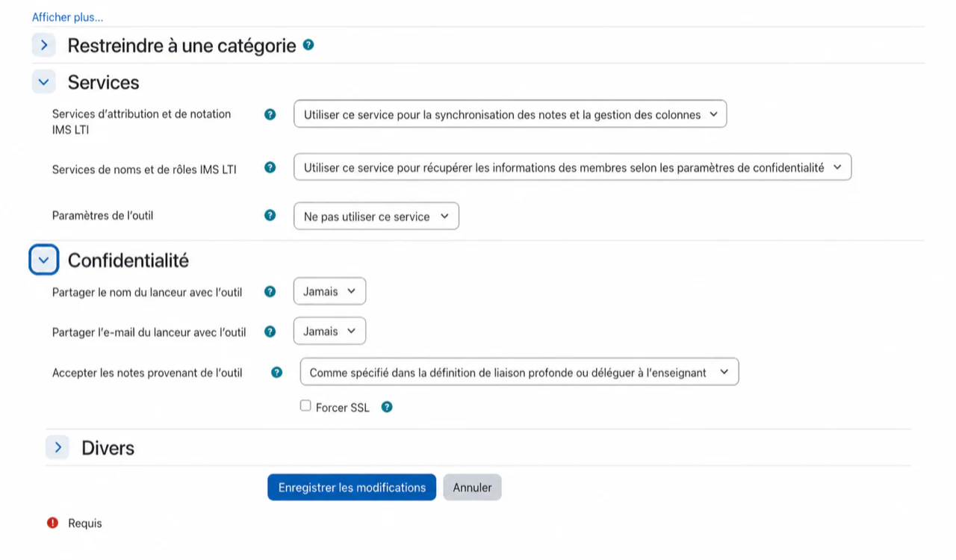Click the Requis legend text
This screenshot has width=956, height=560.
point(85,523)
